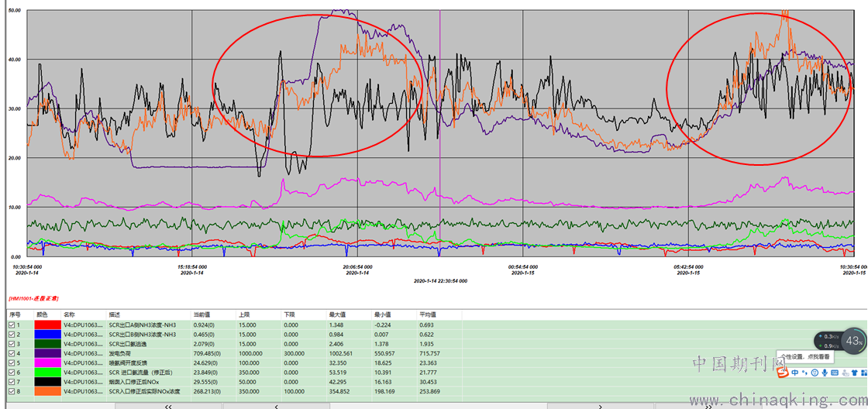Click the 个性设置，点我看看 tooltip
The height and width of the screenshot is (409, 868).
coord(805,356)
